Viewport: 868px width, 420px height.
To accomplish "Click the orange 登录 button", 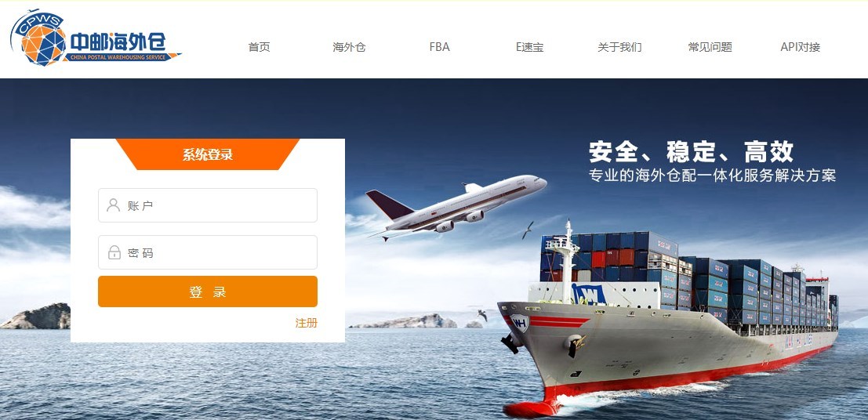I will (208, 291).
